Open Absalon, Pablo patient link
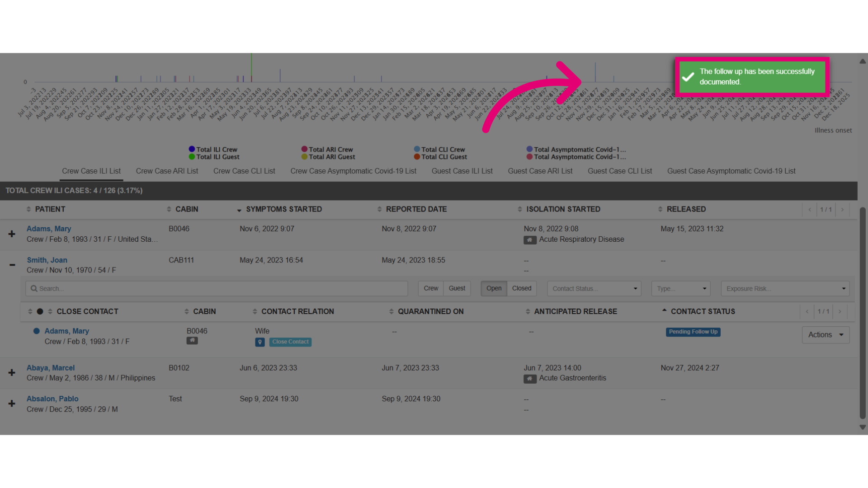Screen dimensions: 868x488 pos(52,399)
